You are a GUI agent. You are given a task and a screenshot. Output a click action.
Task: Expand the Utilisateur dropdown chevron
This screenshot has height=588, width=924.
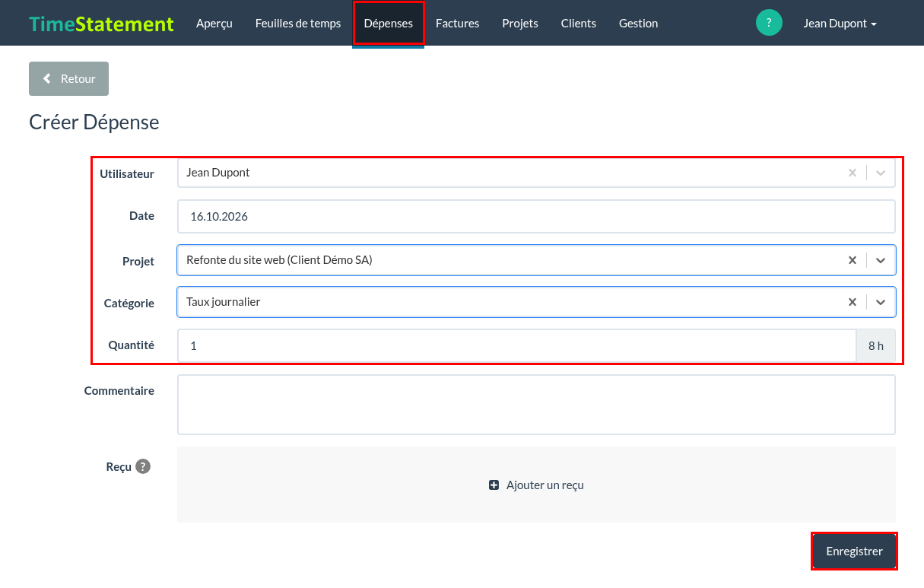(881, 173)
